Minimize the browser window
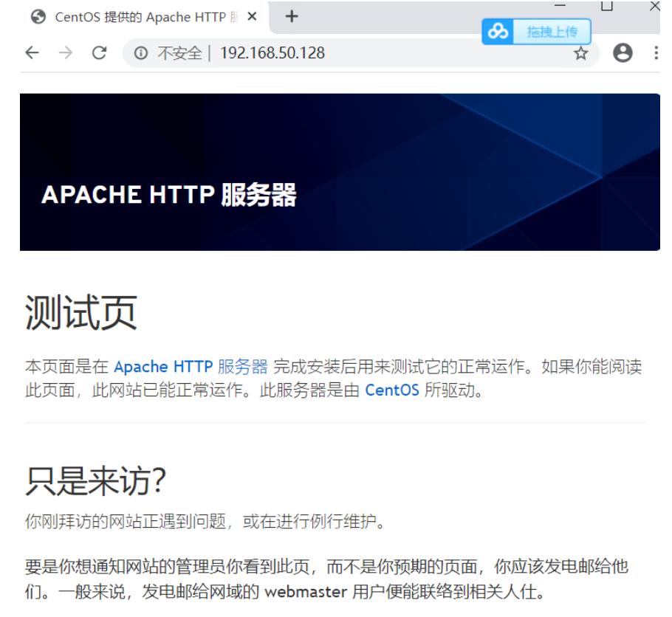Image resolution: width=672 pixels, height=617 pixels. click(x=560, y=5)
